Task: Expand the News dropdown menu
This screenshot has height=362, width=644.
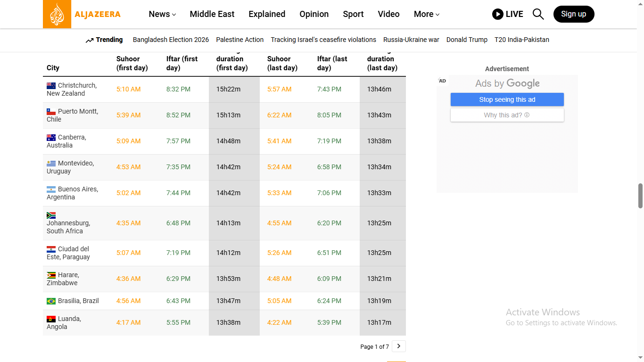Action: pos(162,14)
